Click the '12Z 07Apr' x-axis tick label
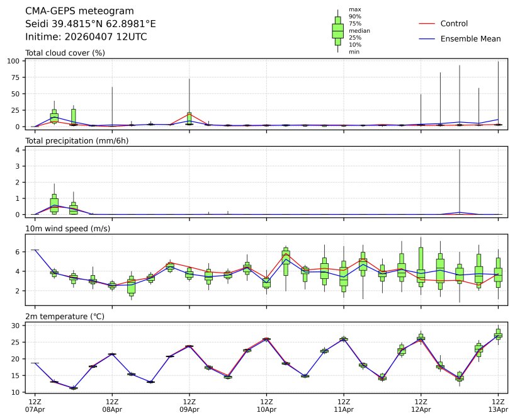Screen dimensions: 515x420 (x=35, y=405)
